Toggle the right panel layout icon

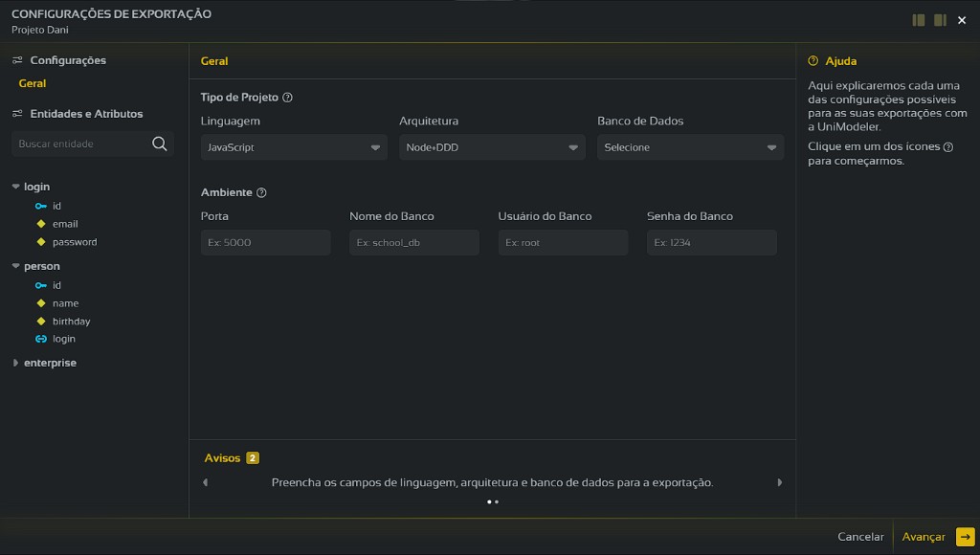[x=940, y=20]
